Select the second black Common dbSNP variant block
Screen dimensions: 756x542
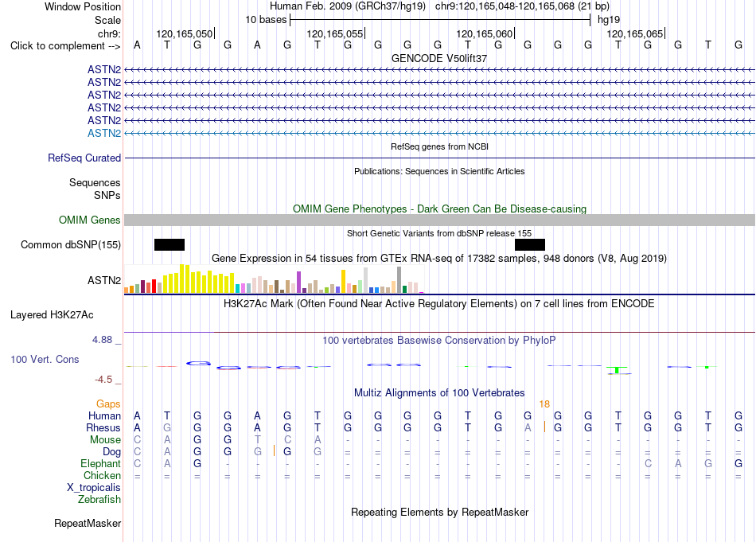click(530, 244)
